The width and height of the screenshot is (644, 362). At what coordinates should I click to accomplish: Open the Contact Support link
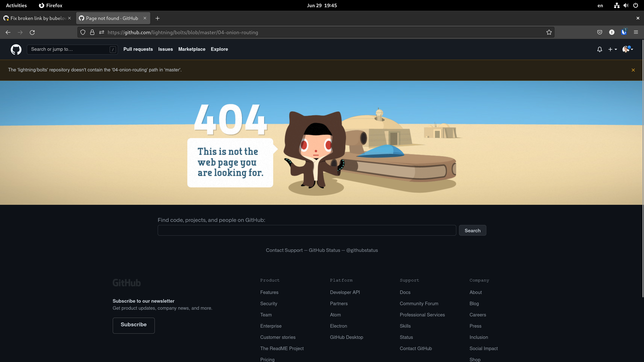point(284,250)
